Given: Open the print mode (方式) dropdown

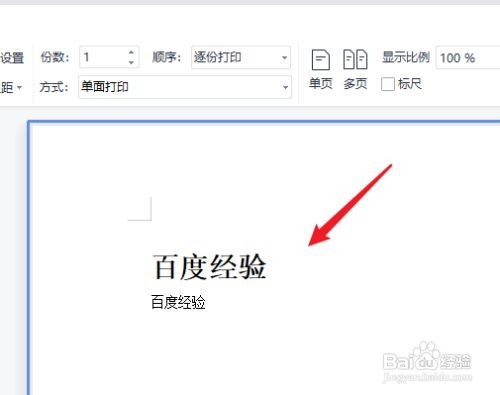Looking at the screenshot, I should tap(185, 87).
